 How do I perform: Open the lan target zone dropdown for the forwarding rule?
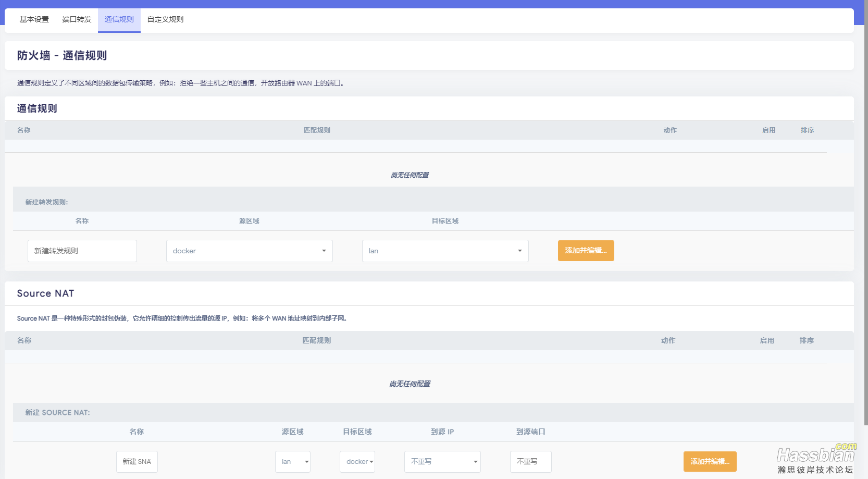pos(445,251)
